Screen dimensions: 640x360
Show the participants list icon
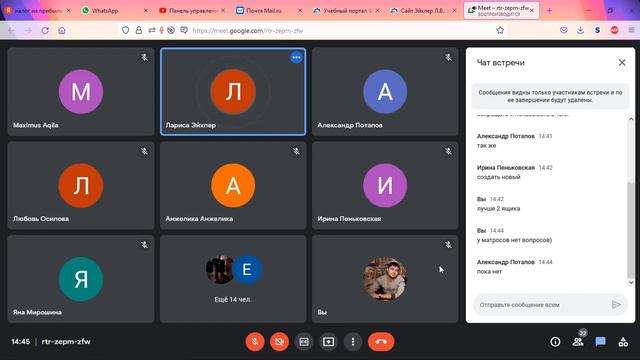578,342
